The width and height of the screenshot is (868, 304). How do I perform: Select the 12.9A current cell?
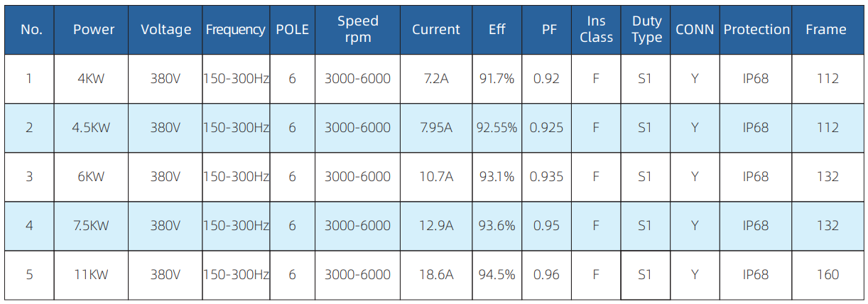pos(436,226)
